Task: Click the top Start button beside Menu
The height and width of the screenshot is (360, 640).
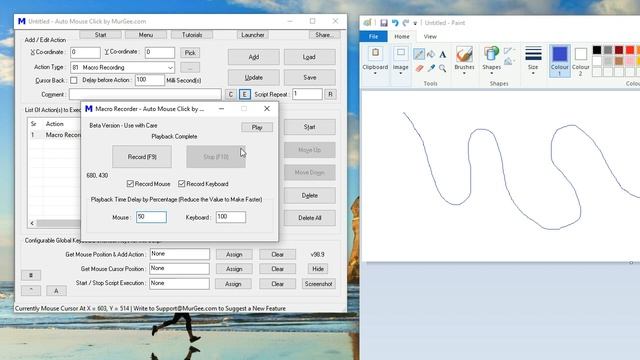Action: click(100, 35)
